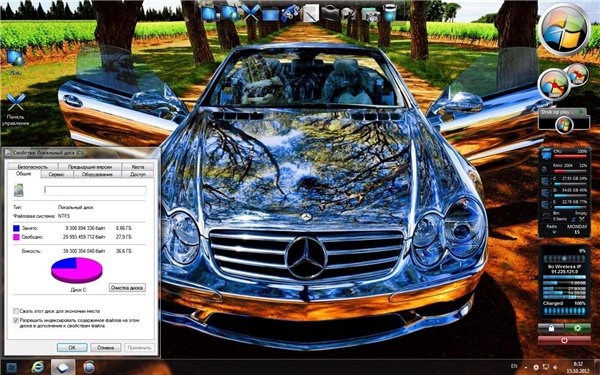Click the Очистка диска button

tap(127, 287)
